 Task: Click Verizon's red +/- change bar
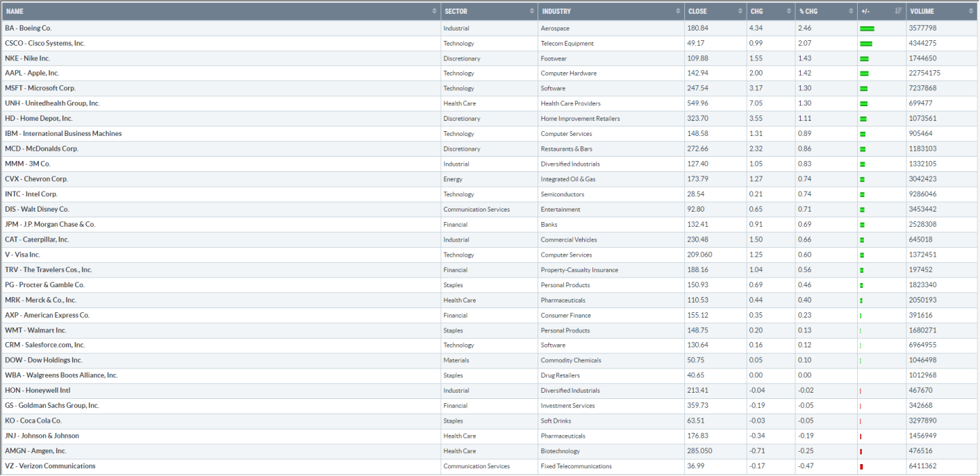tap(861, 466)
